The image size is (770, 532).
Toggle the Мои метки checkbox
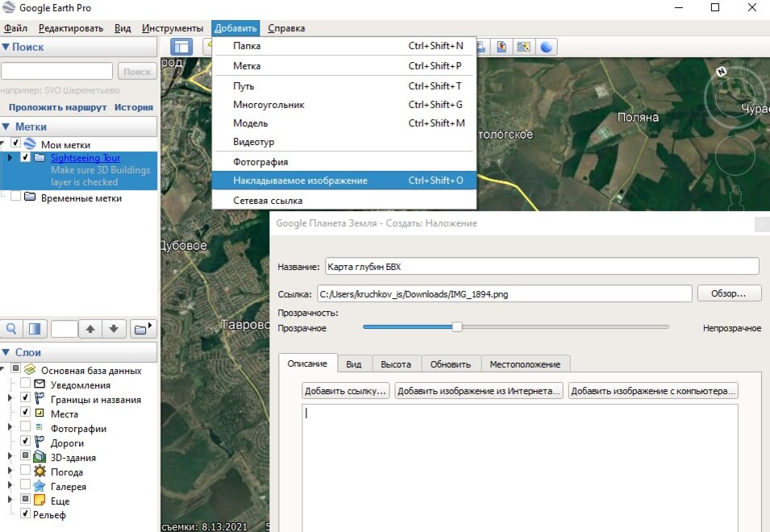[15, 143]
